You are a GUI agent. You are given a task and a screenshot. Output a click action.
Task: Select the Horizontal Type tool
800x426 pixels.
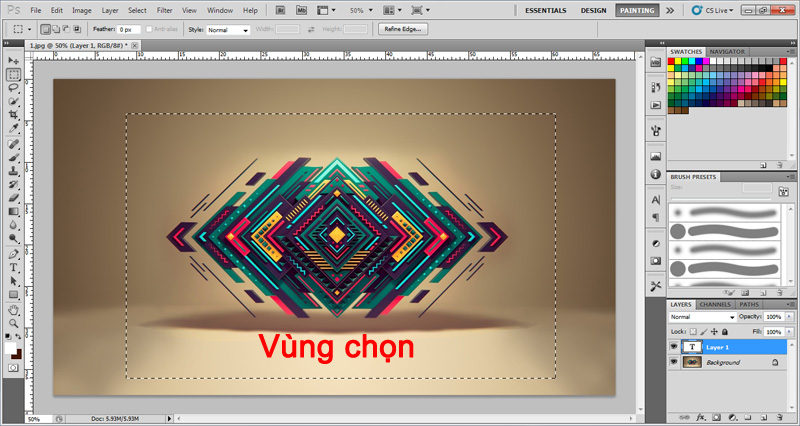(x=13, y=268)
